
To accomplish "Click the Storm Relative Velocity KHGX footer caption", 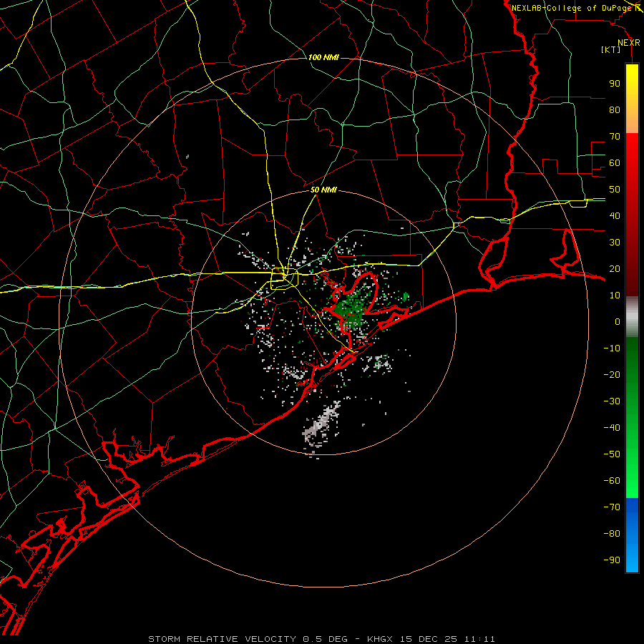I will (321, 639).
